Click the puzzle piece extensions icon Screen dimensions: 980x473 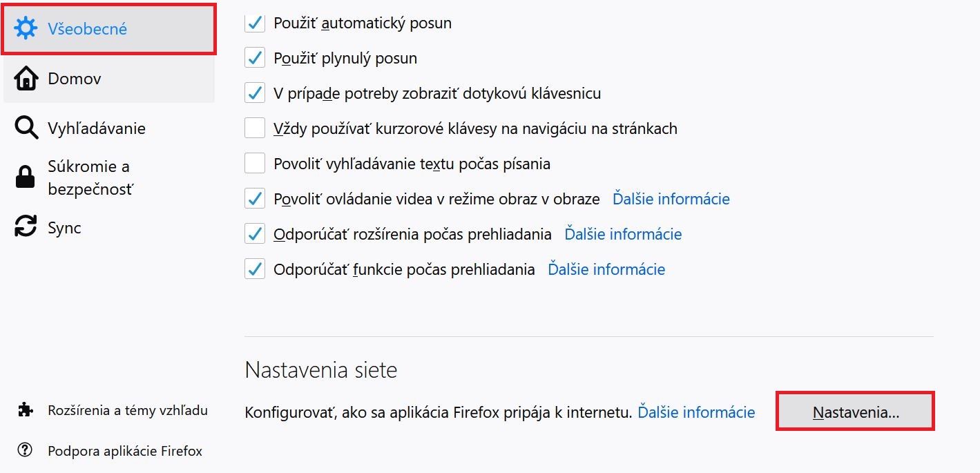click(x=26, y=410)
